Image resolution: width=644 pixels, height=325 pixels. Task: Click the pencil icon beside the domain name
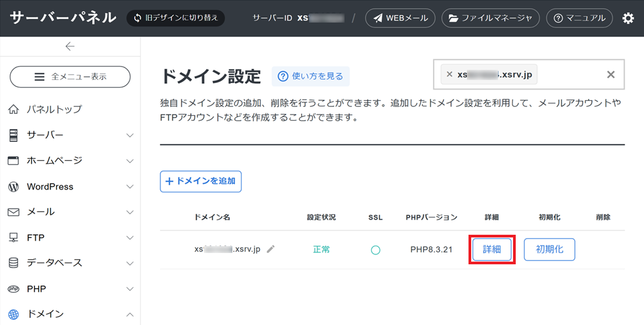coord(271,249)
